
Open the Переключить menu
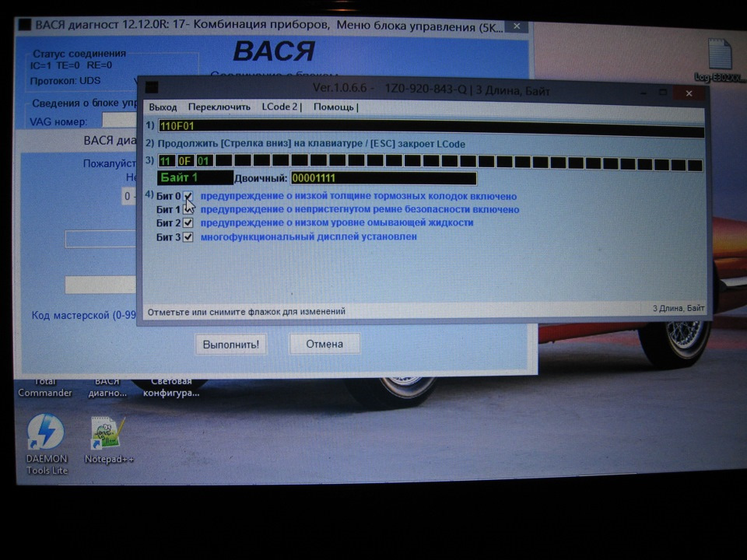219,107
